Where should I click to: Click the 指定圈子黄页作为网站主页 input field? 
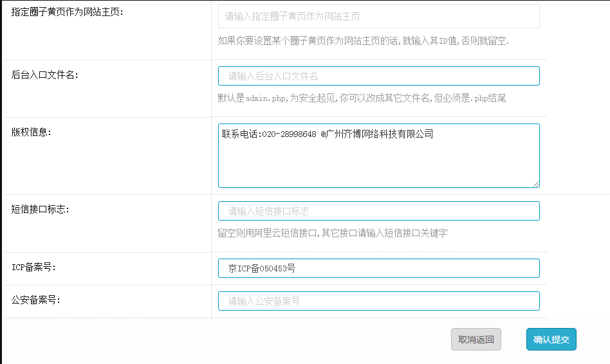pyautogui.click(x=378, y=16)
